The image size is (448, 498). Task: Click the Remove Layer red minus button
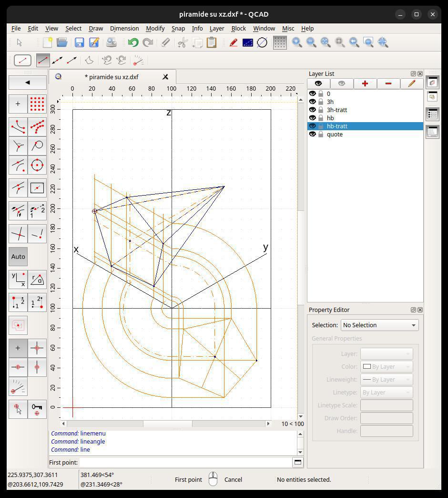click(388, 83)
